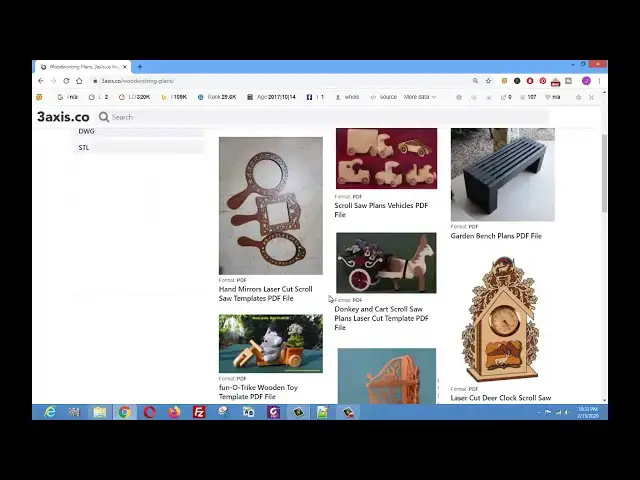Click the page vertical scrollbar
Image resolution: width=640 pixels, height=480 pixels.
(x=604, y=173)
